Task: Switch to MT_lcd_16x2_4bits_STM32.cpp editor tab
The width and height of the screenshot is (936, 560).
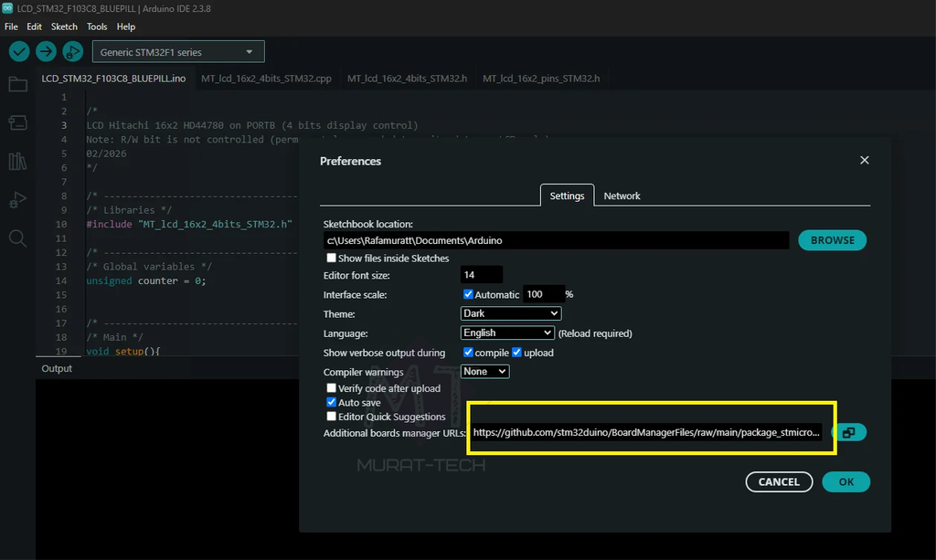Action: (266, 79)
